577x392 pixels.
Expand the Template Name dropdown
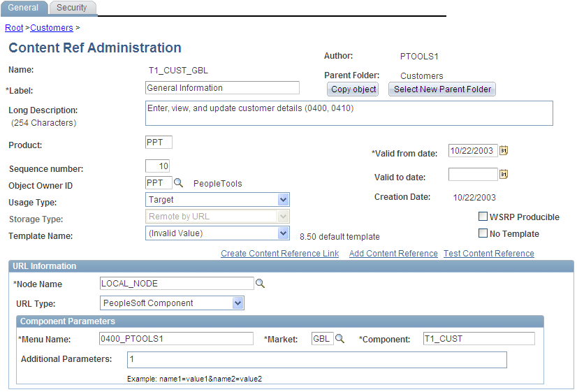point(283,233)
